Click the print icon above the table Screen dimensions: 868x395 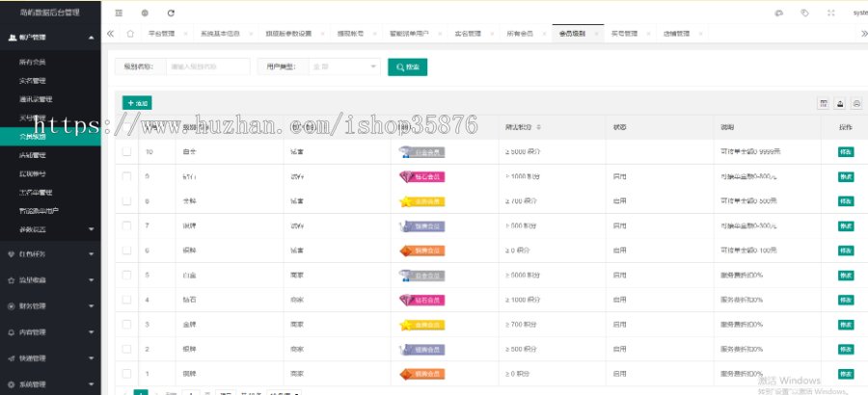[x=856, y=103]
